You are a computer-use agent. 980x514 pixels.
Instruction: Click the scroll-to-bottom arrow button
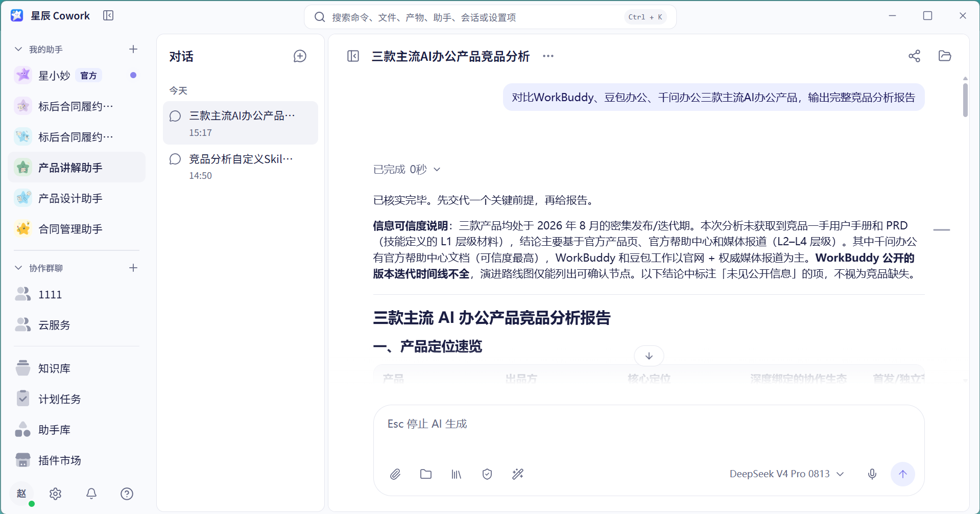(x=649, y=356)
